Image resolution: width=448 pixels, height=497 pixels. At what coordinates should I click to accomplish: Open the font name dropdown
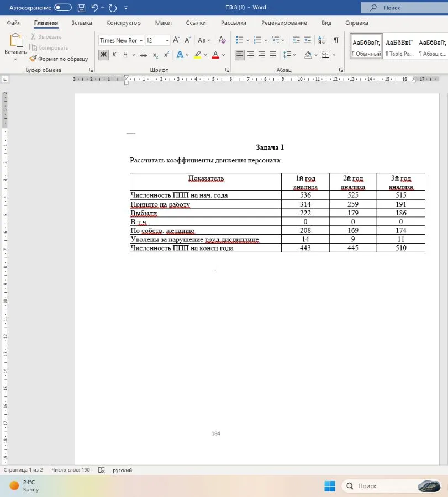point(141,40)
